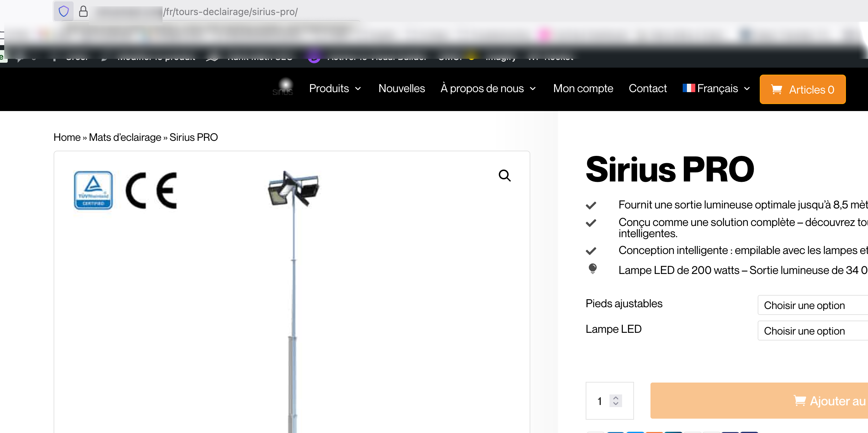Open the Articles 0 cart button
868x433 pixels.
802,89
